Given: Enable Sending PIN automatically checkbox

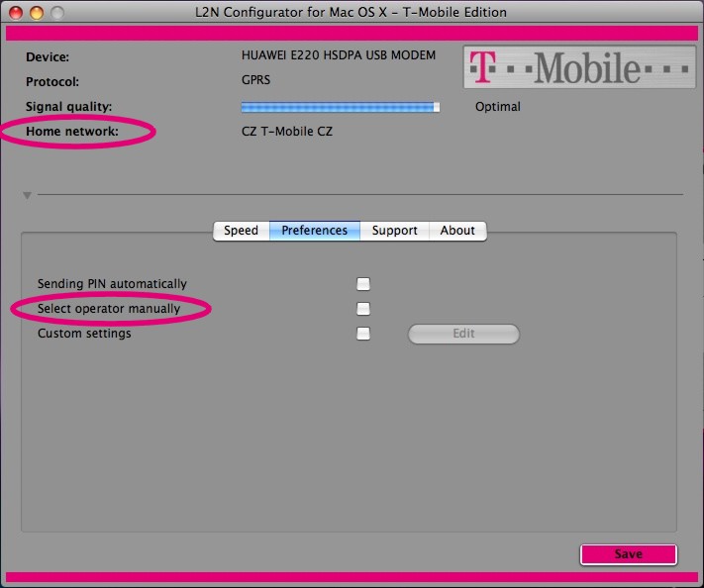Looking at the screenshot, I should [363, 284].
